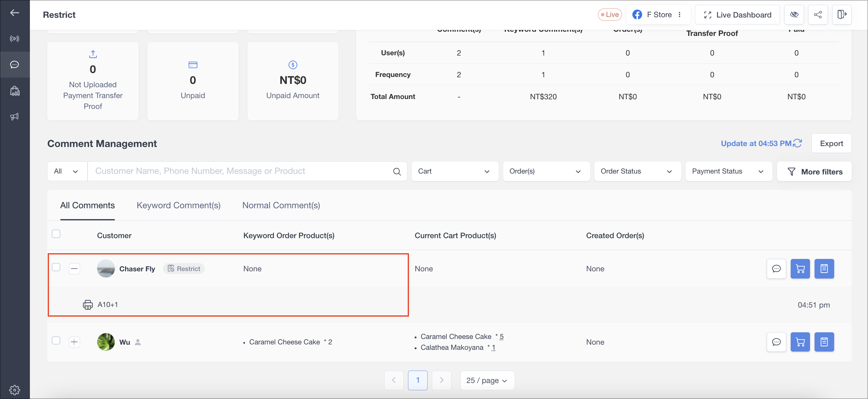Switch to Keyword Comment(s) tab
868x399 pixels.
tap(178, 206)
